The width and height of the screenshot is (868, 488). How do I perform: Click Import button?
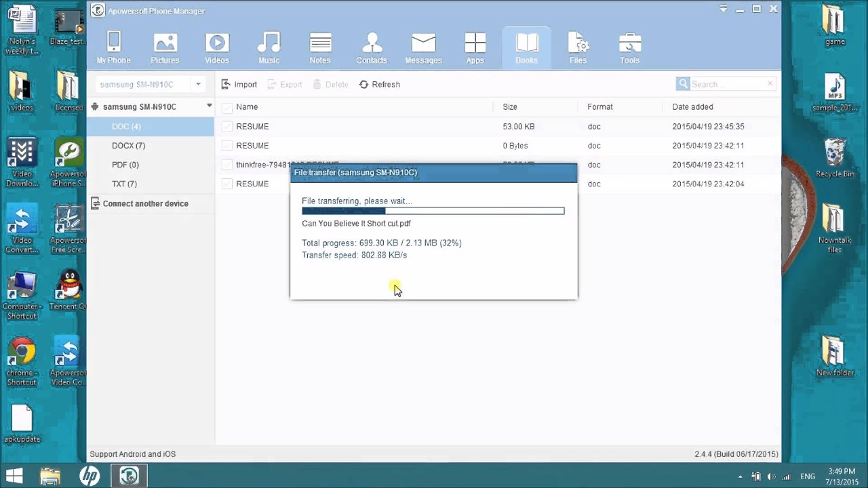tap(239, 84)
